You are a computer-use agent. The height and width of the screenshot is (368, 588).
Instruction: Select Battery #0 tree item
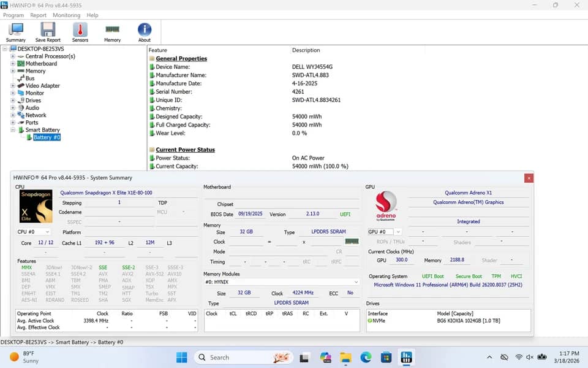click(47, 137)
